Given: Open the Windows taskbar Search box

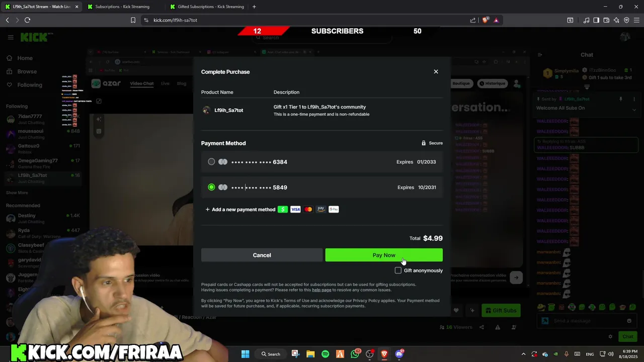Looking at the screenshot, I should coord(270,354).
